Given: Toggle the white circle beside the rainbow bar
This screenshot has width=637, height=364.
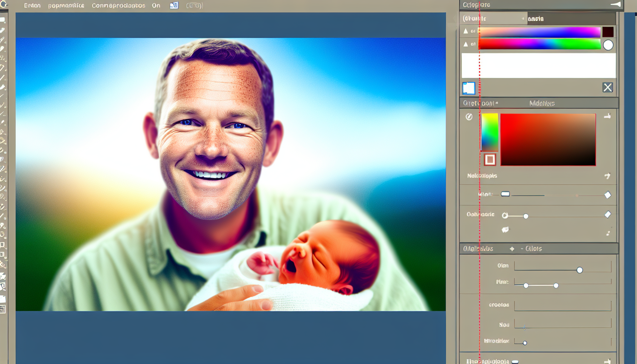Looking at the screenshot, I should 608,45.
